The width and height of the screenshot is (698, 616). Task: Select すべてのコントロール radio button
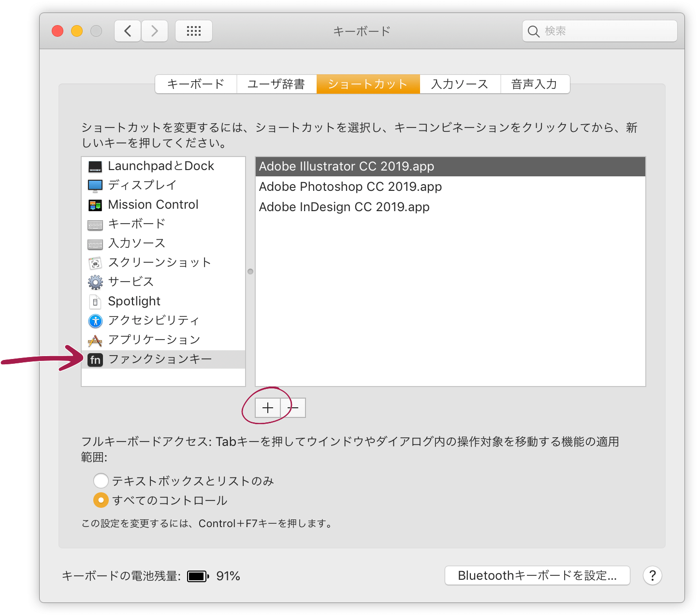[x=101, y=500]
